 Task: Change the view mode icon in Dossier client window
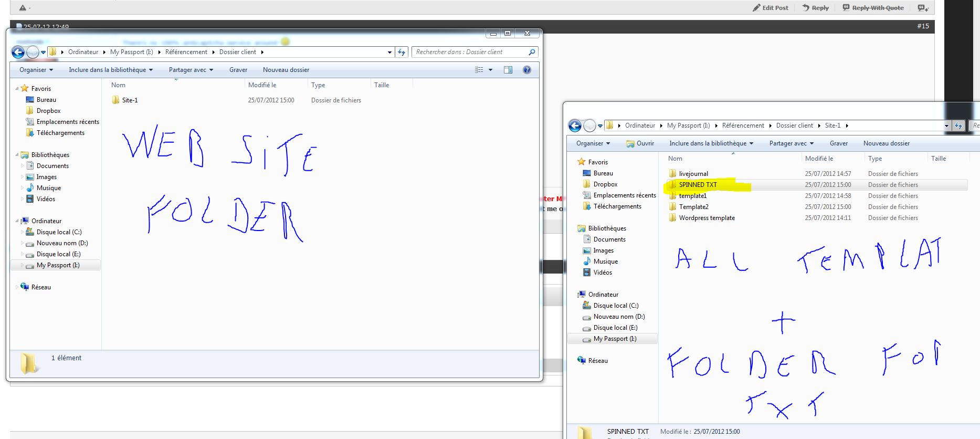click(x=479, y=70)
